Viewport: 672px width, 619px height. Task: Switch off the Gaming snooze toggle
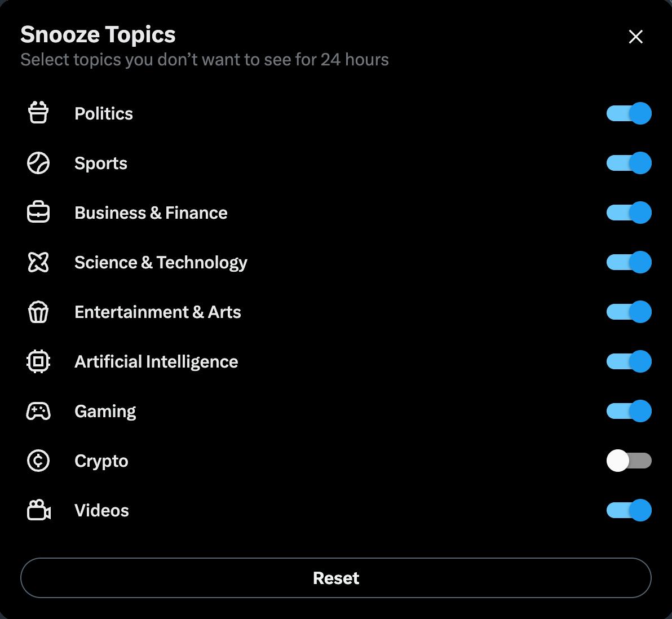point(629,411)
